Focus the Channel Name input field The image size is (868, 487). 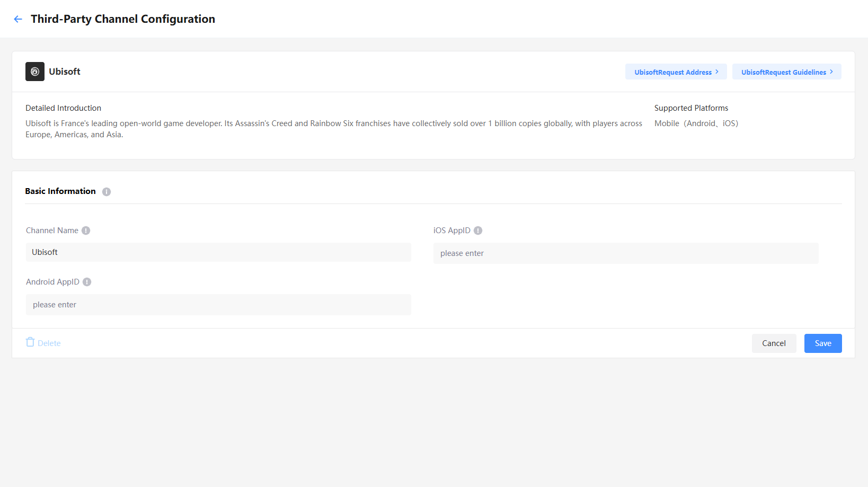point(218,252)
